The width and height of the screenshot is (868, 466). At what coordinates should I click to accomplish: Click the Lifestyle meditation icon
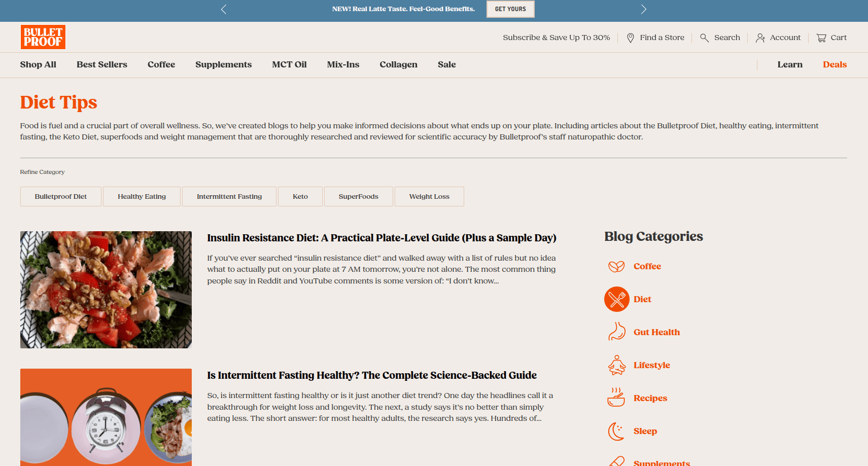click(616, 365)
